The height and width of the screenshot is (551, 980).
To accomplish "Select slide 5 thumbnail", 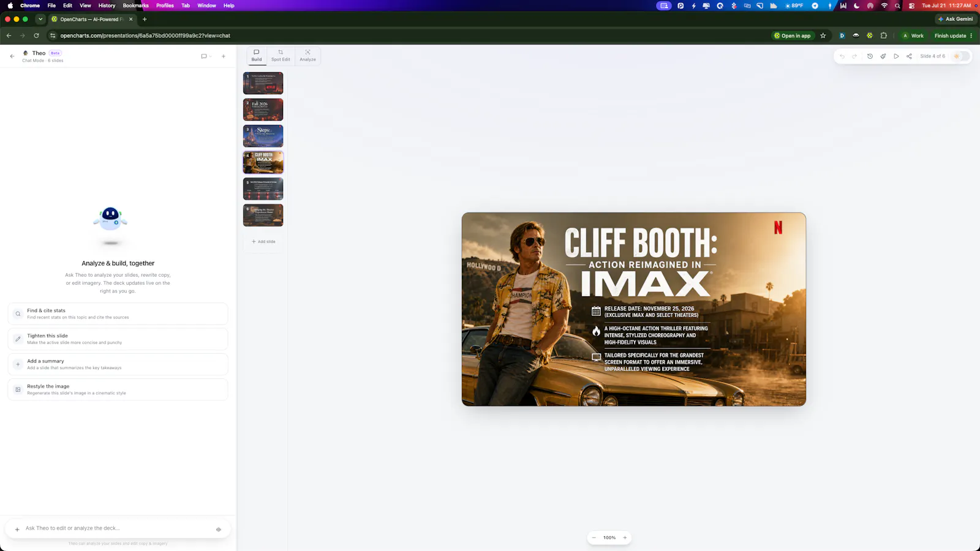I will pyautogui.click(x=263, y=189).
